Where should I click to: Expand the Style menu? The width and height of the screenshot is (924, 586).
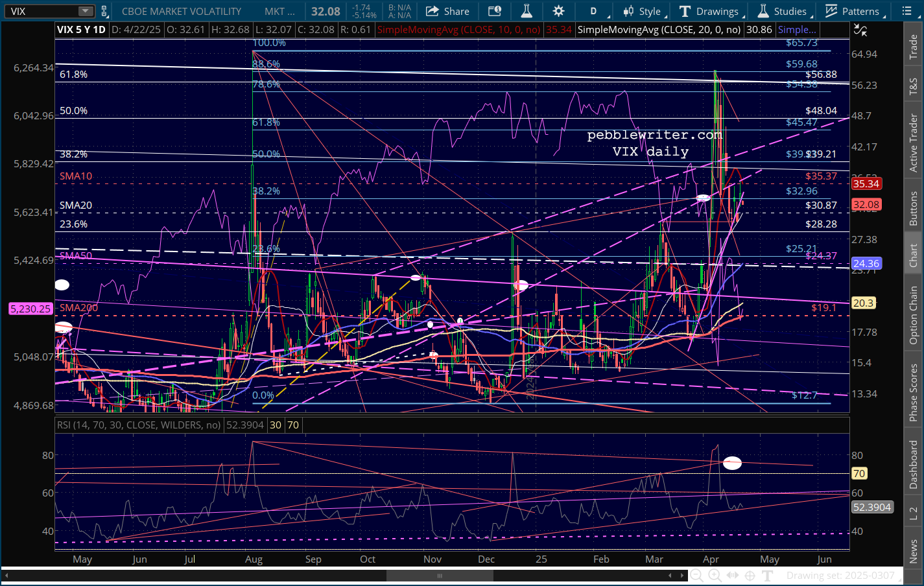tap(642, 11)
